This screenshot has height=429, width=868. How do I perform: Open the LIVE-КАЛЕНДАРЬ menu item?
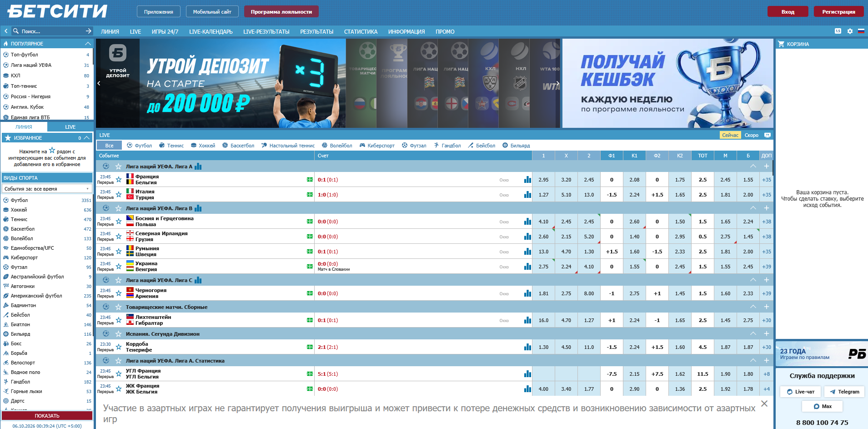pos(211,32)
